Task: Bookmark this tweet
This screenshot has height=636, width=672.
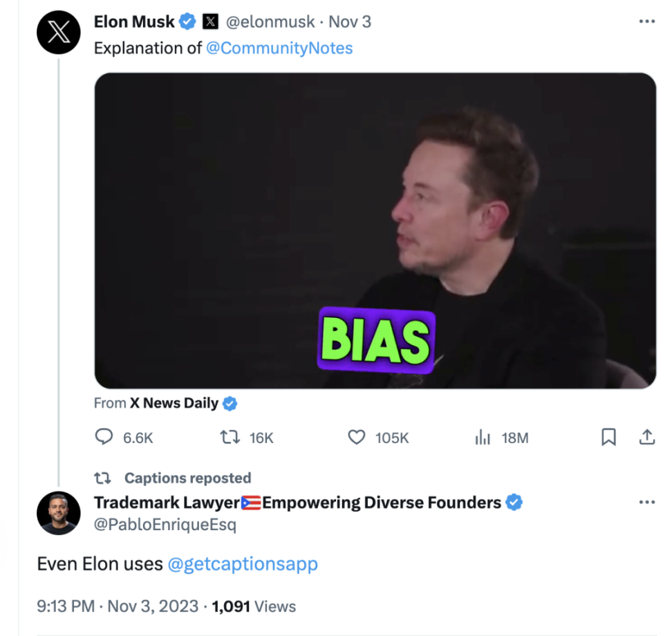Action: click(x=608, y=437)
